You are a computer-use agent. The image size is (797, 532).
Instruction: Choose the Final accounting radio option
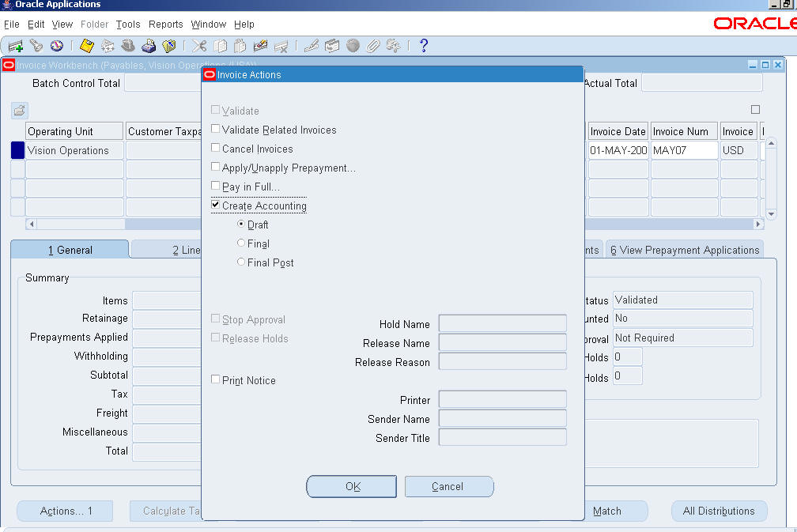pos(241,243)
